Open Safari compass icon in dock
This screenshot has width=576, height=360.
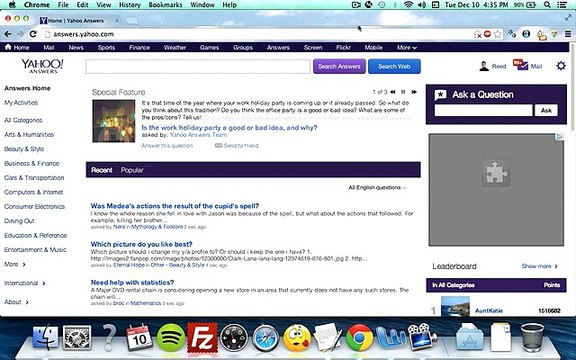coord(265,338)
